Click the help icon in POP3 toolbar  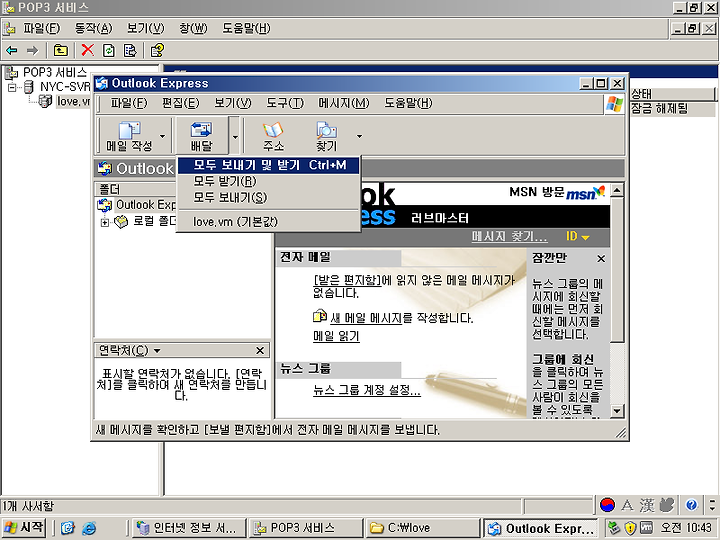157,50
